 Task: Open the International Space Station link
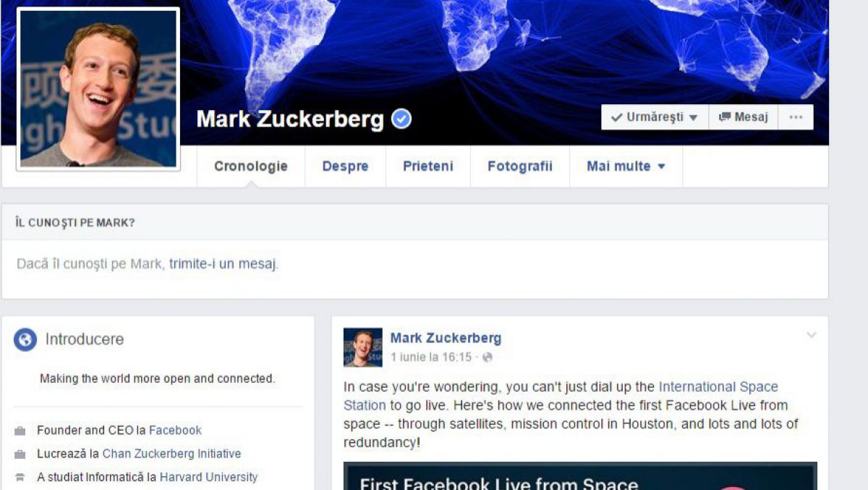[x=561, y=396]
